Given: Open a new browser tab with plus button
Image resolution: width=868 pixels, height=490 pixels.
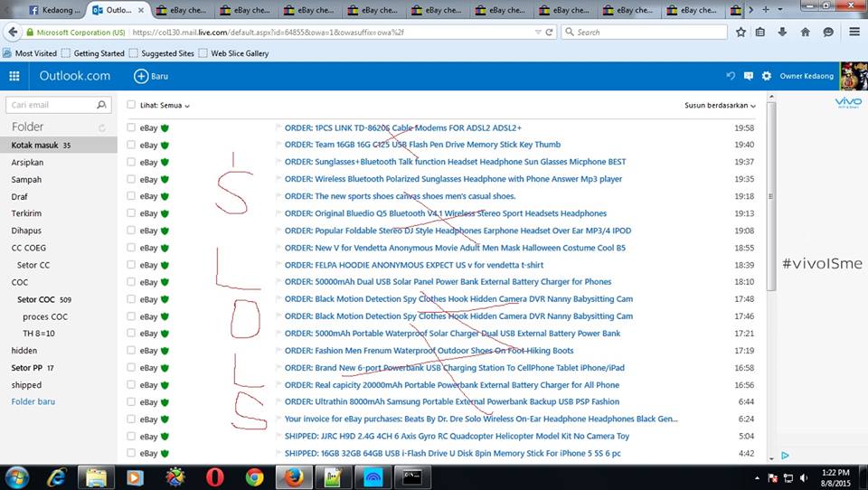Looking at the screenshot, I should point(766,9).
